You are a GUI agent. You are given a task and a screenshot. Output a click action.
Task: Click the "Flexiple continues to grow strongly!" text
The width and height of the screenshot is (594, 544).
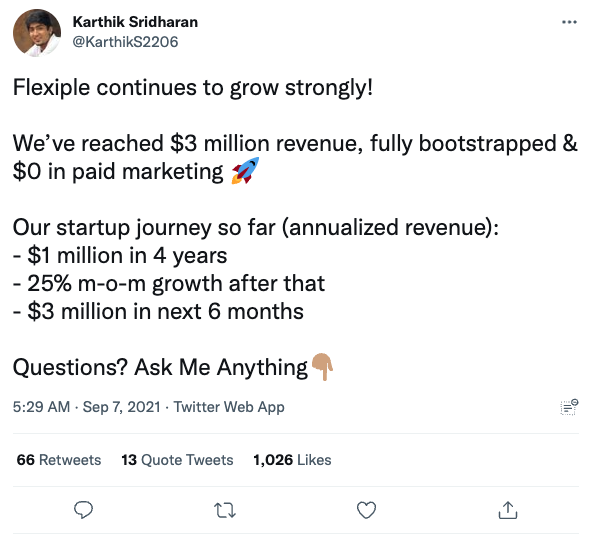tap(193, 88)
